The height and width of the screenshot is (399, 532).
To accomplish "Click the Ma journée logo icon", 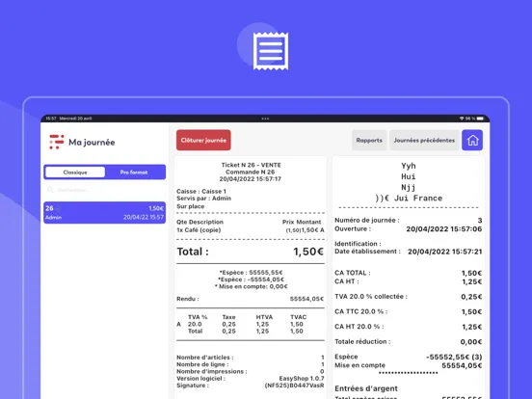I will (56, 142).
